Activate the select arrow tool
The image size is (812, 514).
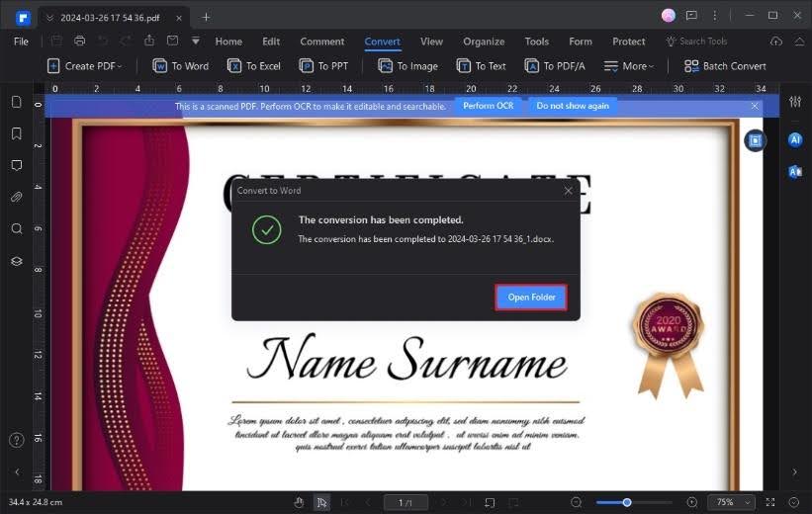coord(321,502)
